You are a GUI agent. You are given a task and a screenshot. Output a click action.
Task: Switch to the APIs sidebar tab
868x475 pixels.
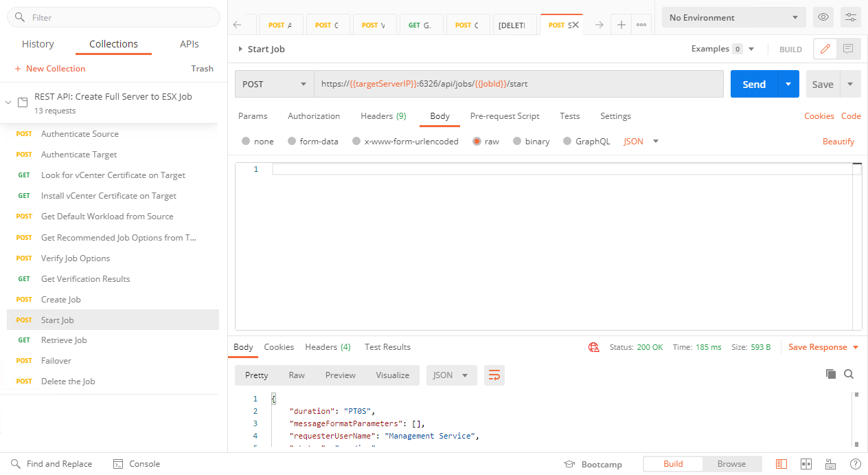(x=190, y=44)
